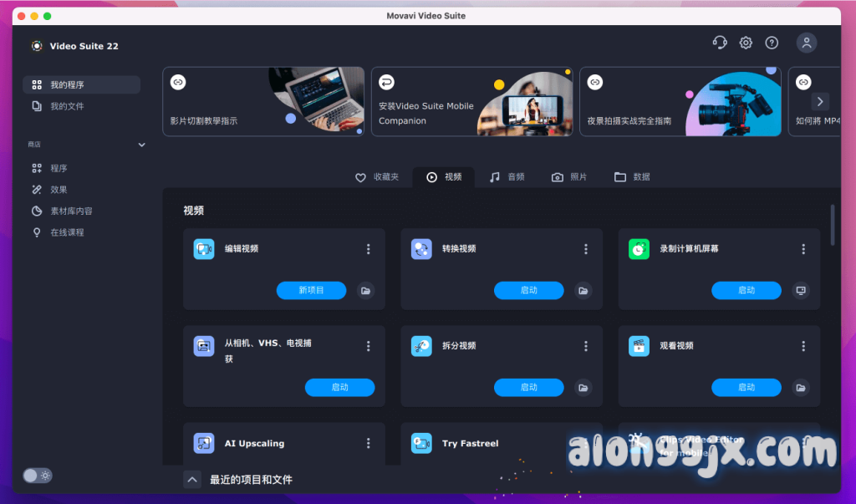The height and width of the screenshot is (504, 856).
Task: Click the 编辑视频 app icon
Action: coord(204,249)
